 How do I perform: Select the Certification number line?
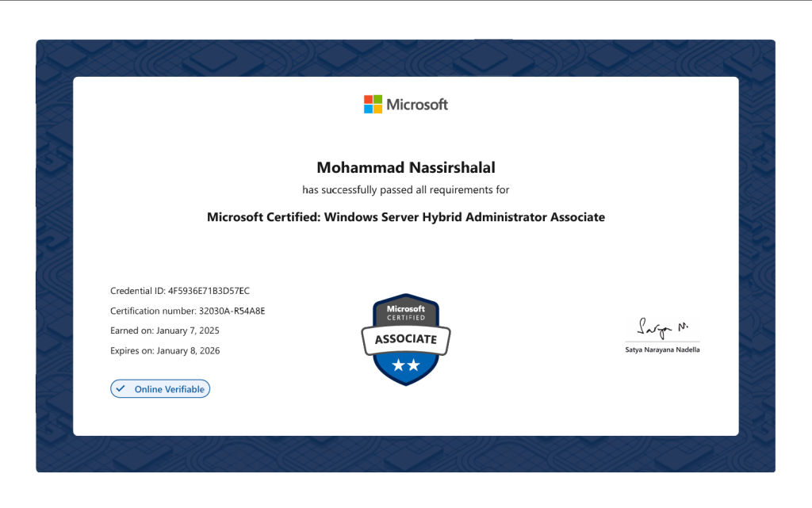click(187, 311)
